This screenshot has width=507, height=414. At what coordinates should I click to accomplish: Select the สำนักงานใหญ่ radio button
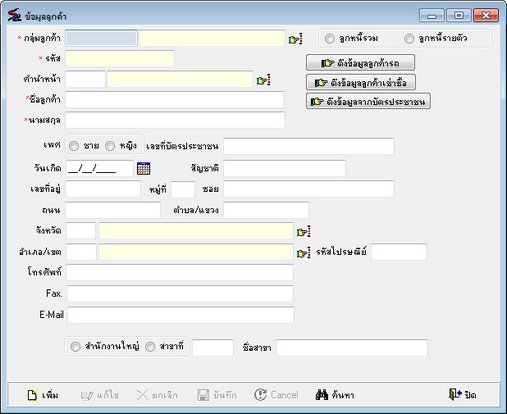click(x=75, y=347)
